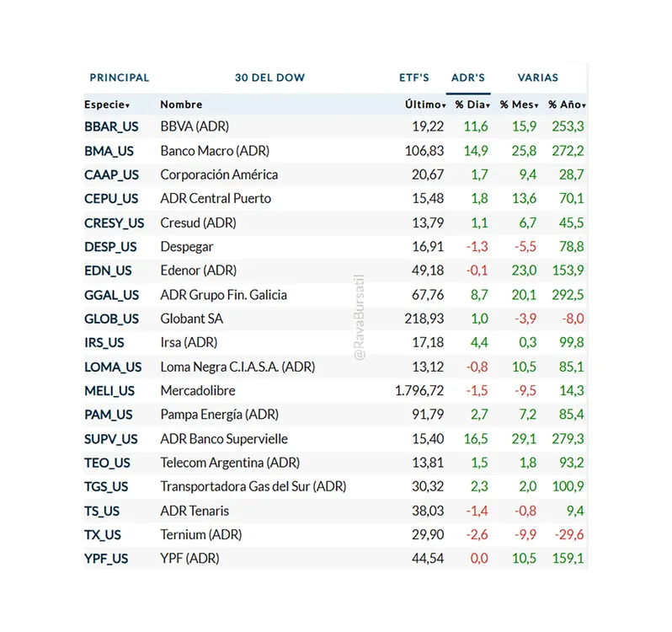Open the BBAR_US ticker link
The image size is (672, 632).
[x=111, y=126]
